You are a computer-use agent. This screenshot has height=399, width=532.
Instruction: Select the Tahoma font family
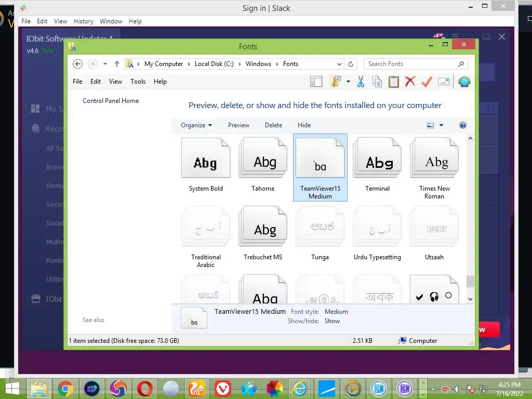pos(263,165)
